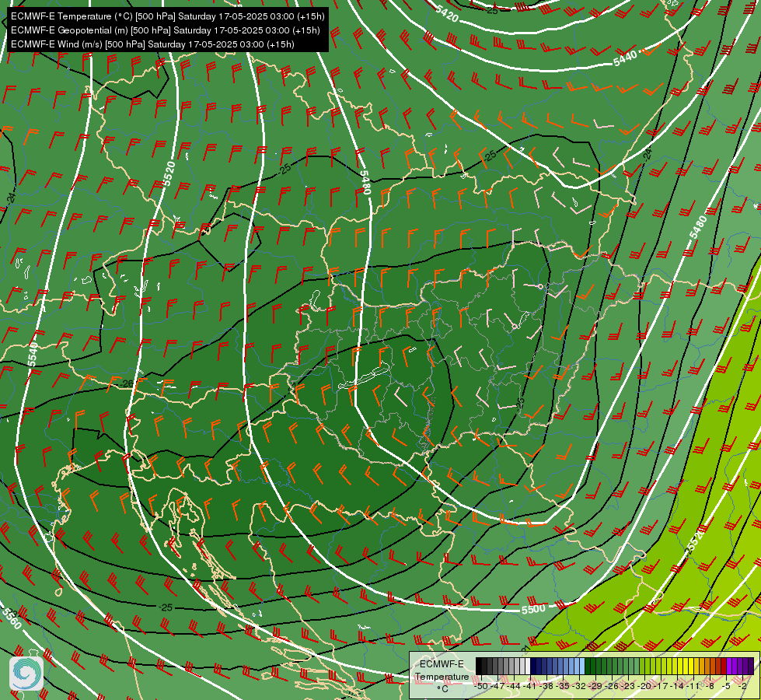Viewport: 761px width, 700px height.
Task: Click the -8 tick label in legend
Action: (710, 686)
